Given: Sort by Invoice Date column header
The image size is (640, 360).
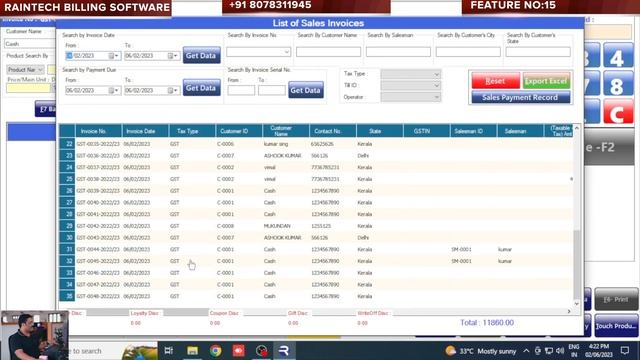Looking at the screenshot, I should tap(145, 131).
